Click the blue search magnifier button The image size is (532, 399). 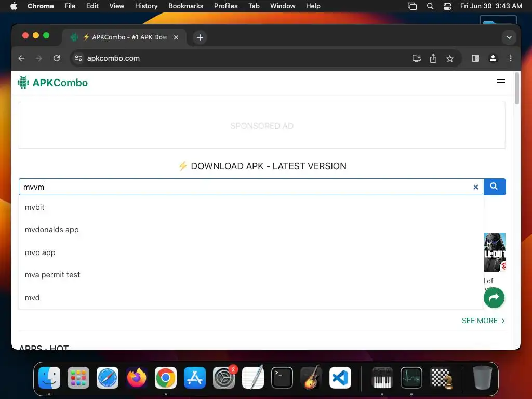tap(495, 187)
